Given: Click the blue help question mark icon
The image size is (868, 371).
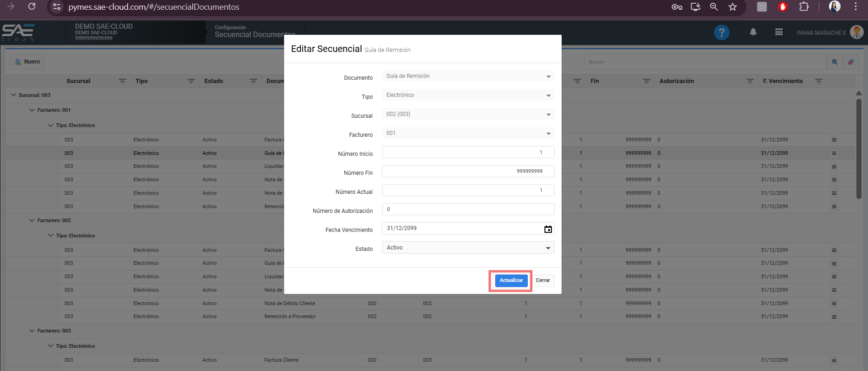Looking at the screenshot, I should tap(721, 32).
